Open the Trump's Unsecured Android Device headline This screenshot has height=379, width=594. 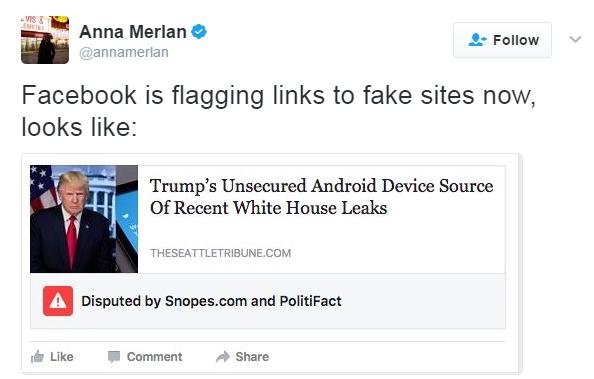point(321,197)
